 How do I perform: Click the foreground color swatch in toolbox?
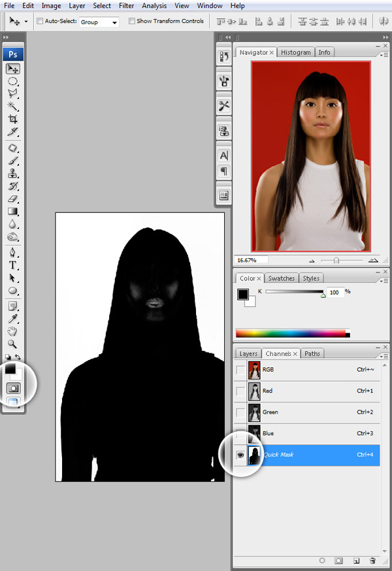10,369
